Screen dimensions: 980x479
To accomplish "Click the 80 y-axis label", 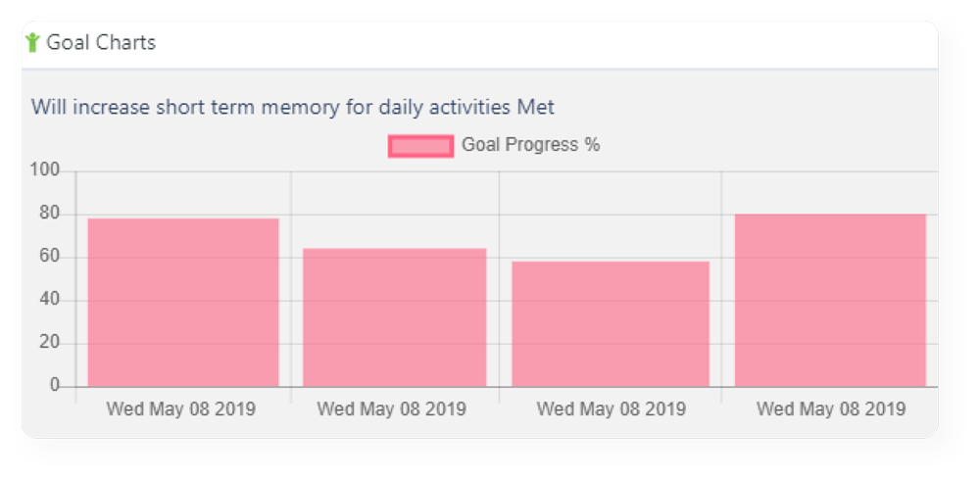I will (49, 214).
